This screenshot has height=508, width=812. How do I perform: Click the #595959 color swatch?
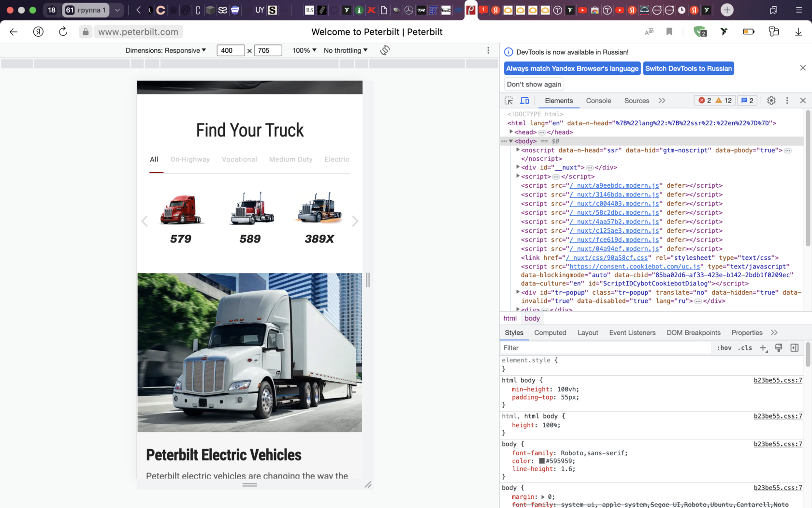tap(542, 461)
